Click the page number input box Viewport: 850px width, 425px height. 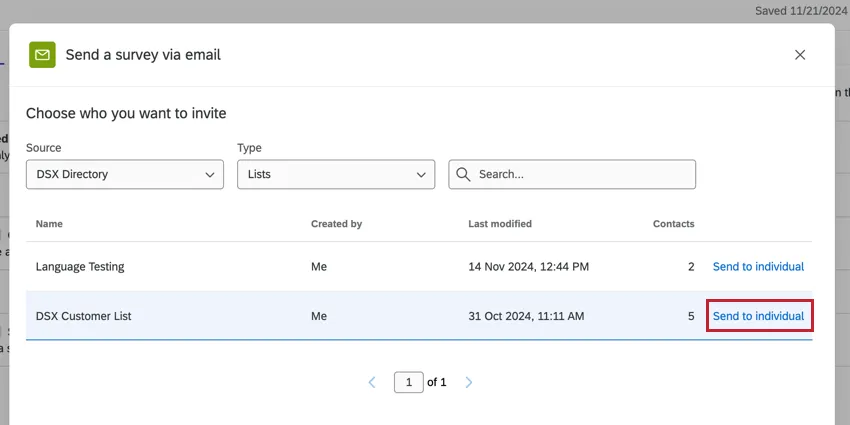(x=408, y=382)
